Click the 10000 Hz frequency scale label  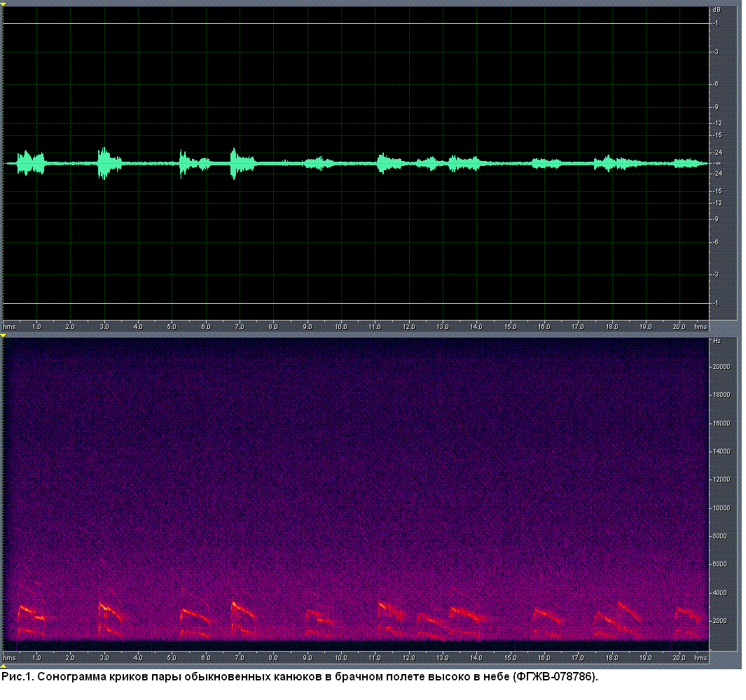coord(721,508)
